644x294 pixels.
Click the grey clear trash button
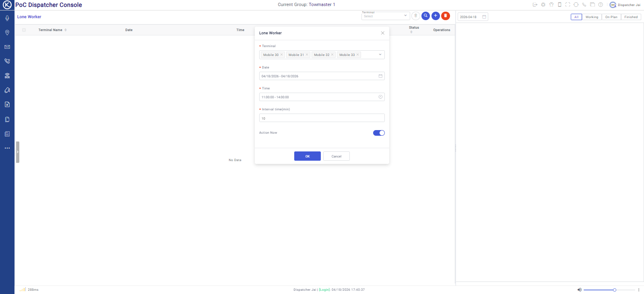(x=416, y=16)
